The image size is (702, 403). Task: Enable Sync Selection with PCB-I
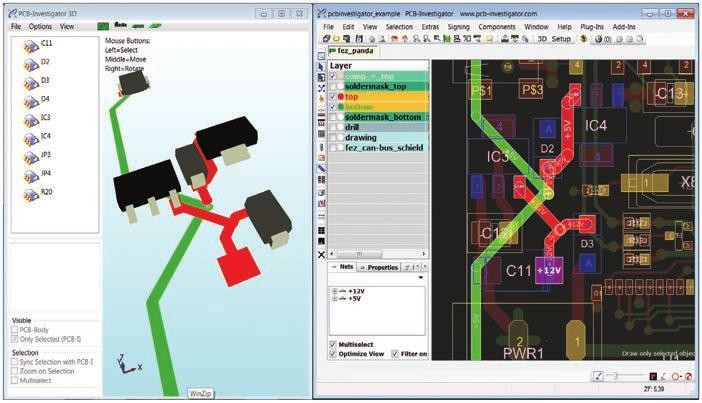pyautogui.click(x=15, y=362)
